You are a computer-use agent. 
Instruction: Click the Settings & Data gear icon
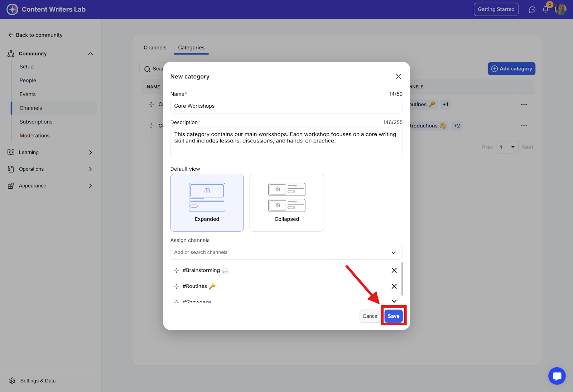tap(13, 381)
